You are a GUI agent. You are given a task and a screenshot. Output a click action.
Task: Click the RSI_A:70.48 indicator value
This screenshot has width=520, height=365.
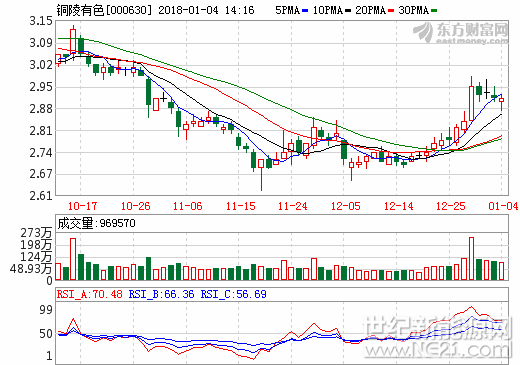tap(90, 294)
